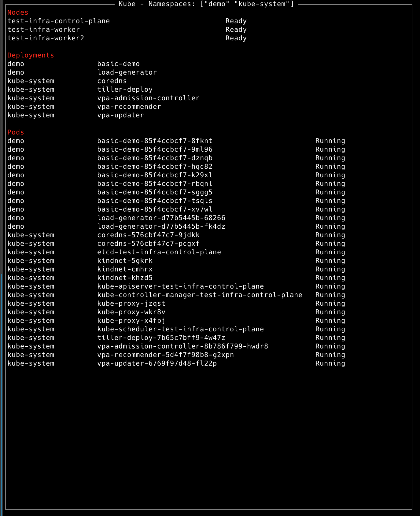Click the etcd-test-infra-control-plane pod name

click(159, 252)
